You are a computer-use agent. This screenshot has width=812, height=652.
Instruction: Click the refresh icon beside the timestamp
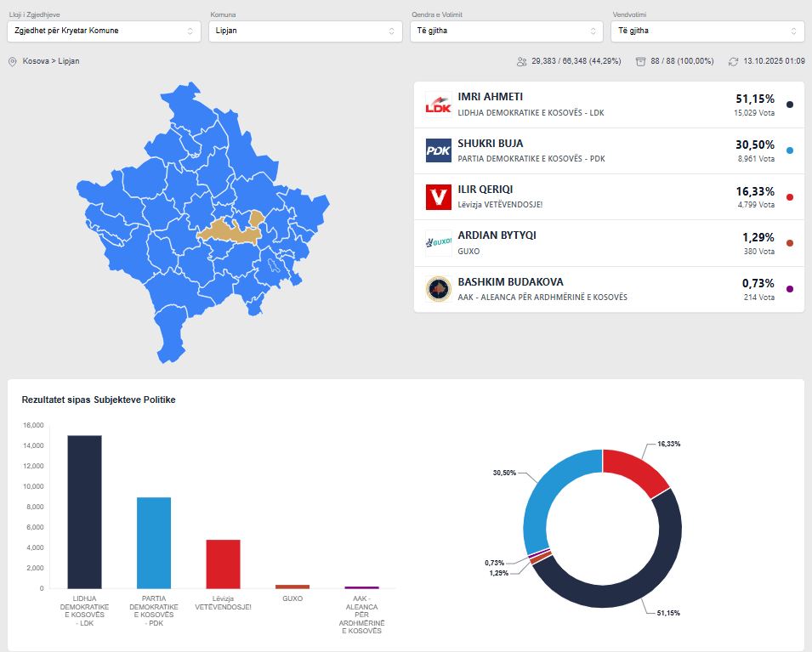pos(733,62)
